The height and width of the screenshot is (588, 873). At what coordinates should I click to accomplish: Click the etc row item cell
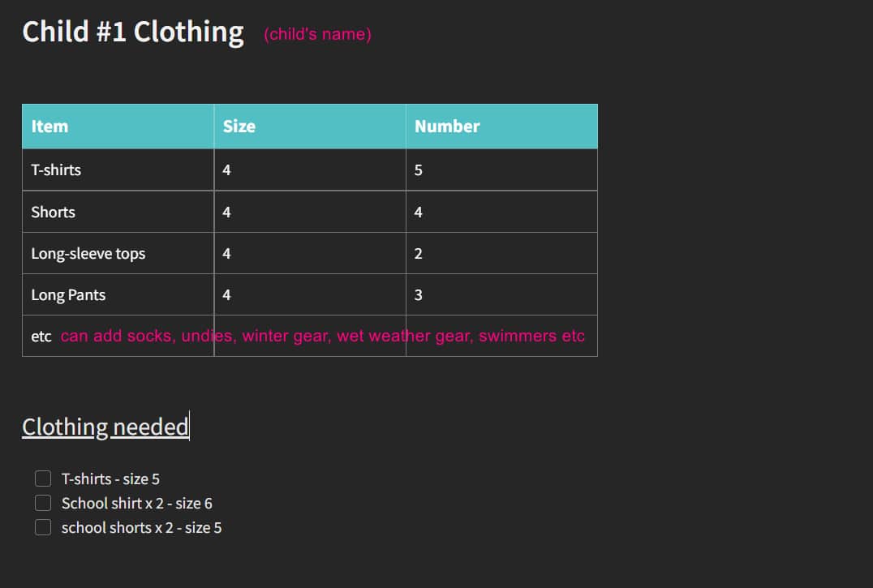click(118, 336)
